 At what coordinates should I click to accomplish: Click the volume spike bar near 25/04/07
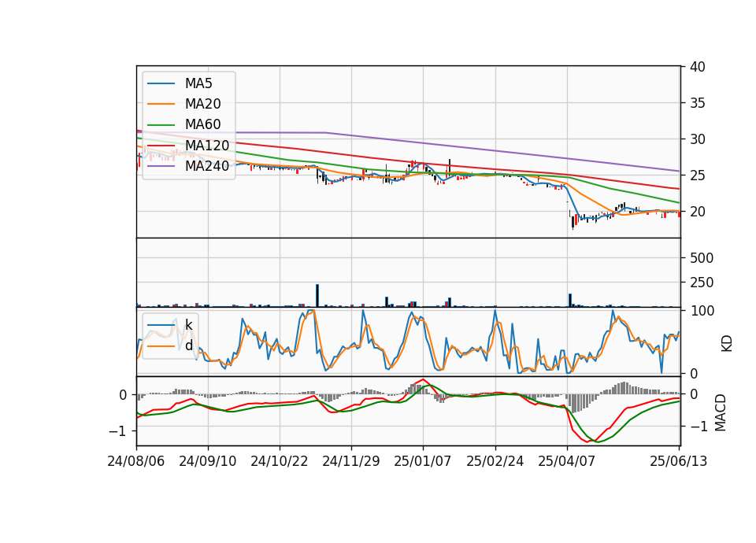tap(570, 300)
